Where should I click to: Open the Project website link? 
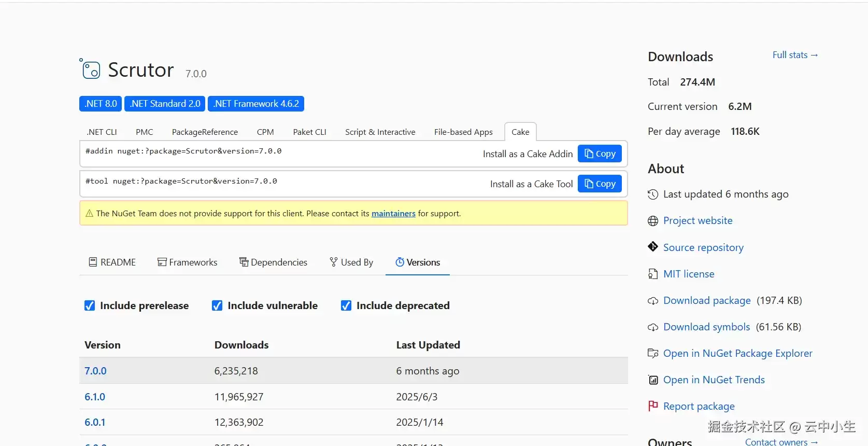[698, 220]
